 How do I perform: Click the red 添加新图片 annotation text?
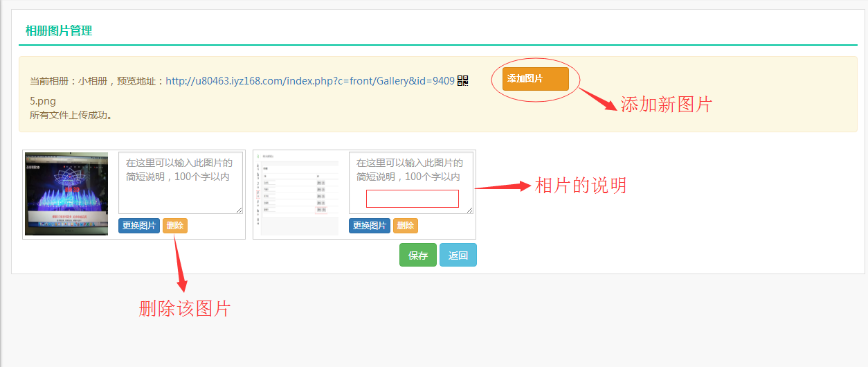666,105
